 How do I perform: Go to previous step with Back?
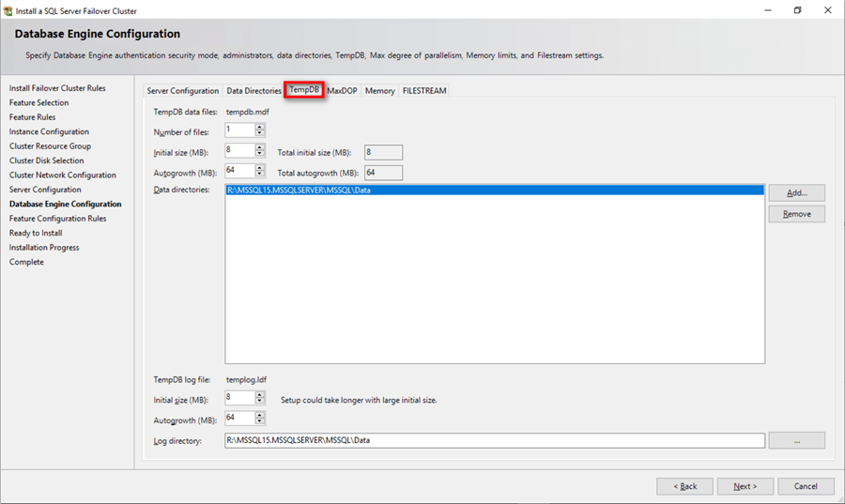pos(684,486)
